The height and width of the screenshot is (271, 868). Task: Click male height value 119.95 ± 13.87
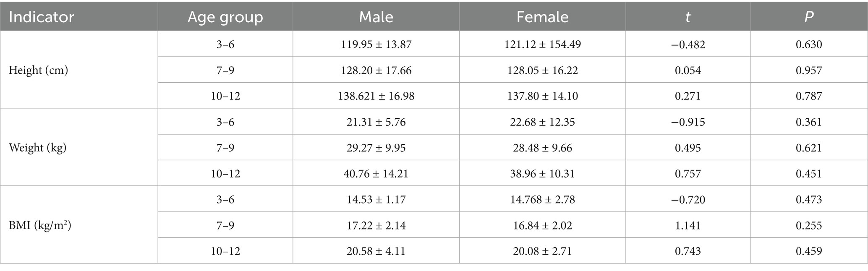pyautogui.click(x=376, y=44)
